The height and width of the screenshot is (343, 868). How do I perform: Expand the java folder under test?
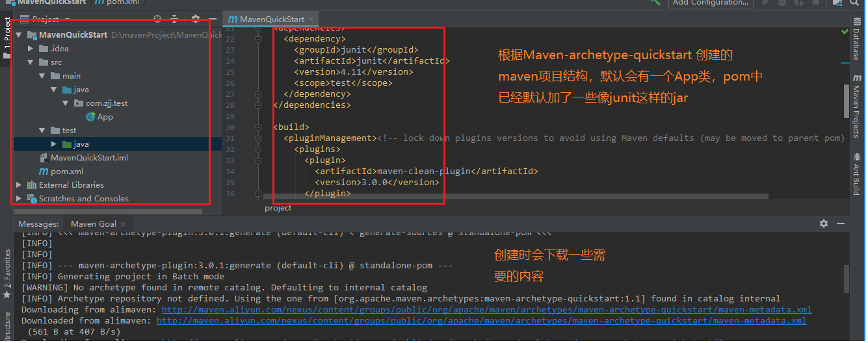pos(54,144)
